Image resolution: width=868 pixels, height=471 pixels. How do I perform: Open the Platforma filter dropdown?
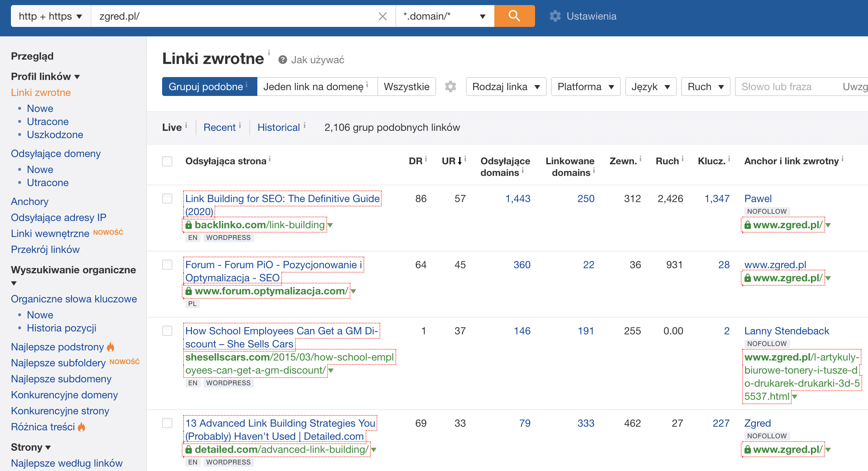585,86
